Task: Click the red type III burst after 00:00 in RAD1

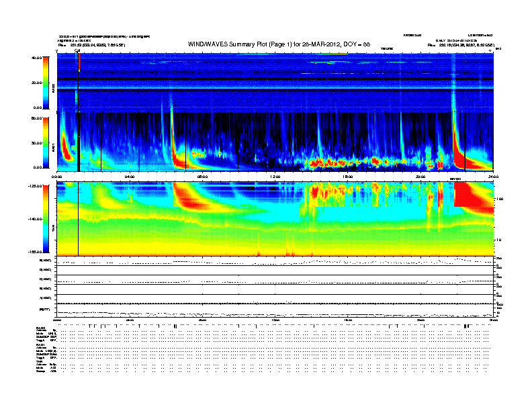Action: pos(66,148)
